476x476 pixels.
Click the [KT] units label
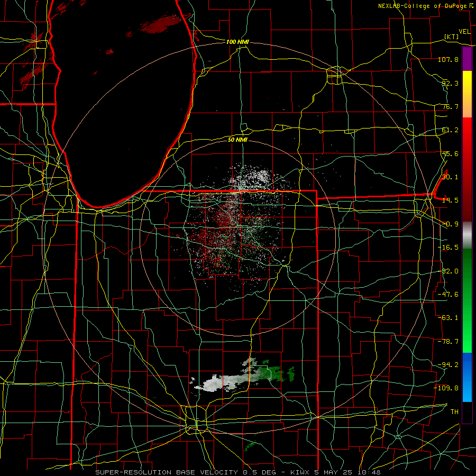point(452,36)
